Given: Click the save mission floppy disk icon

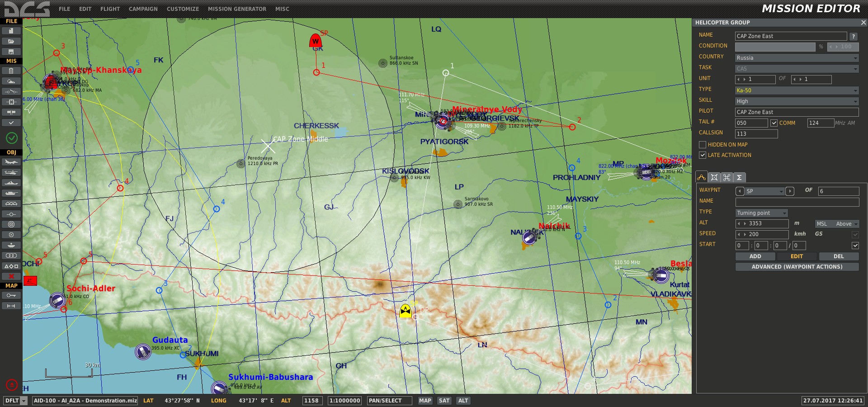Looking at the screenshot, I should coord(11,52).
